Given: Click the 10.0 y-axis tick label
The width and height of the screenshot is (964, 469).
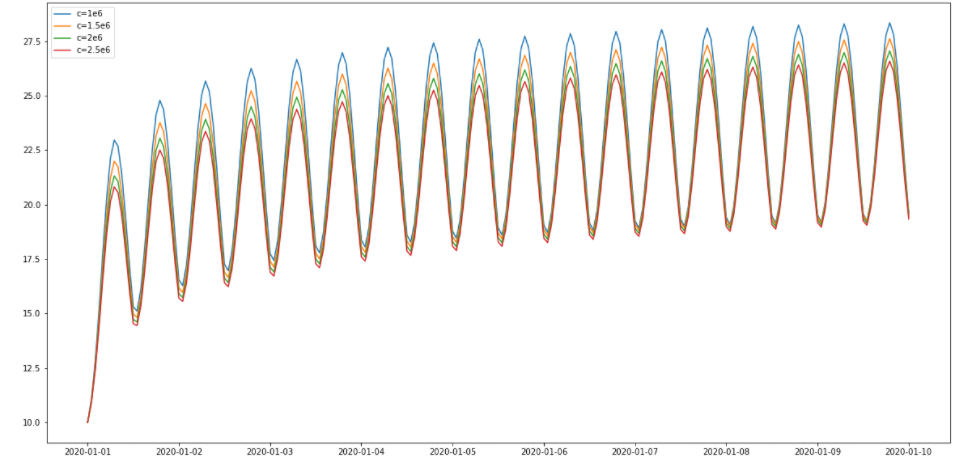Looking at the screenshot, I should [33, 422].
